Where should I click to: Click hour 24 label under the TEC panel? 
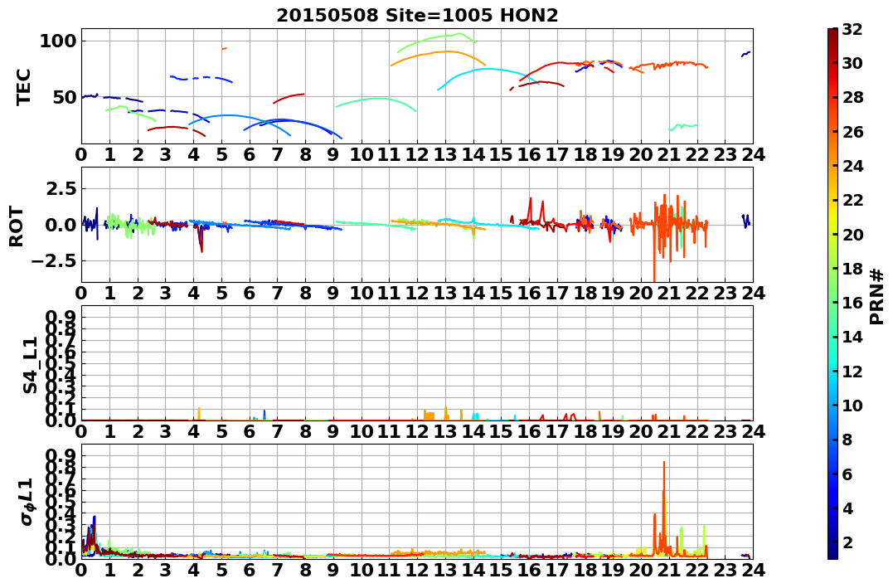[753, 155]
